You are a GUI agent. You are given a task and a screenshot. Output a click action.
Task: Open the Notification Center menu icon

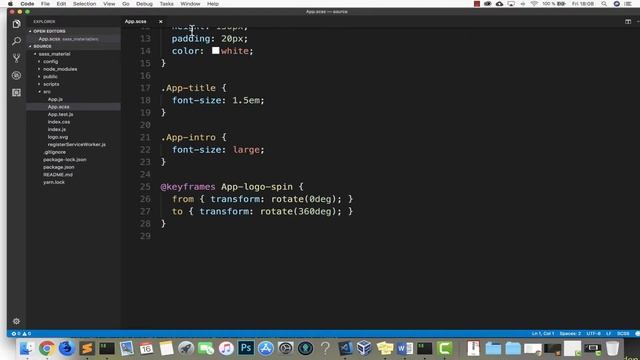click(x=628, y=4)
